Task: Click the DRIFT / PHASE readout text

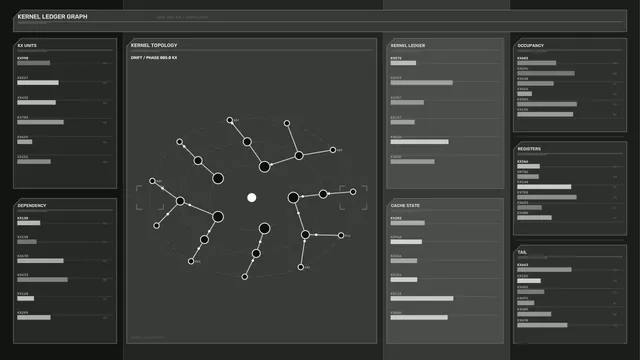Action: pos(154,58)
